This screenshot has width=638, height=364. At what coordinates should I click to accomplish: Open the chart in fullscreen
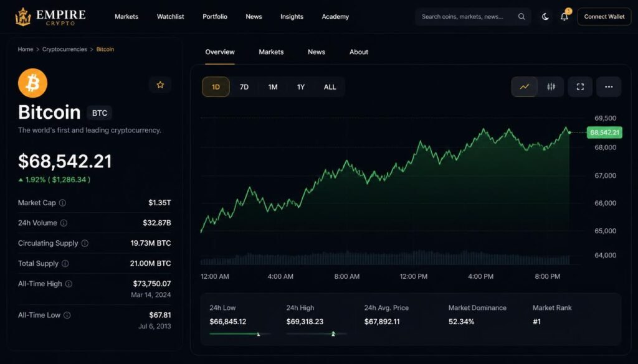[580, 86]
